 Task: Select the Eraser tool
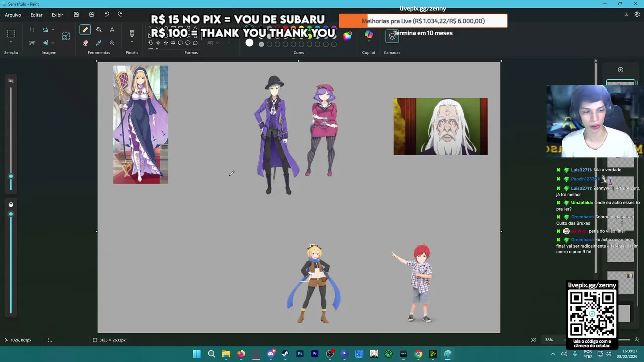[85, 43]
